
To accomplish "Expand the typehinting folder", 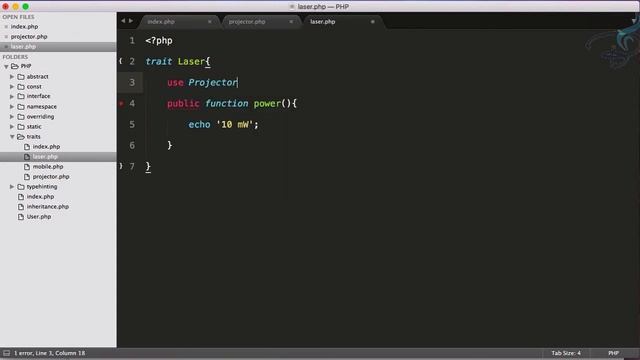I will (x=12, y=187).
